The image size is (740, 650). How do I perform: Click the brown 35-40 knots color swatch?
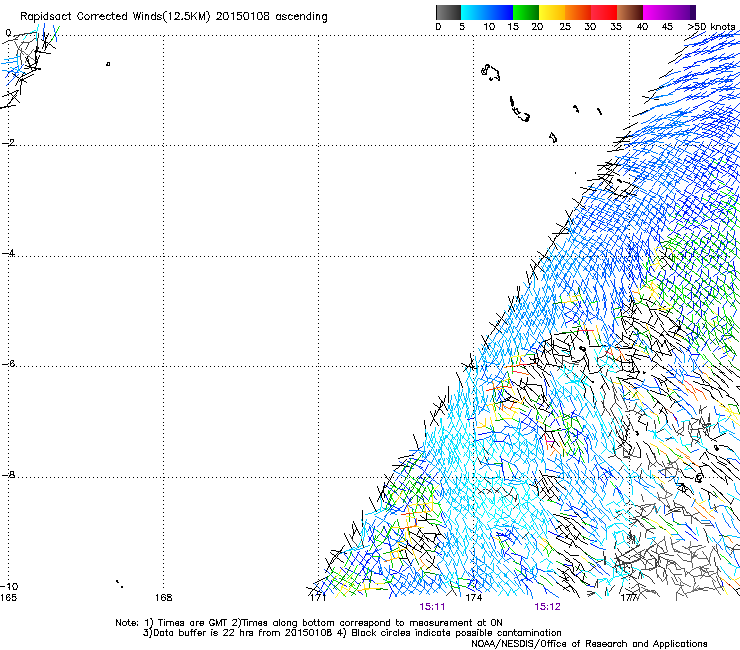[x=630, y=12]
